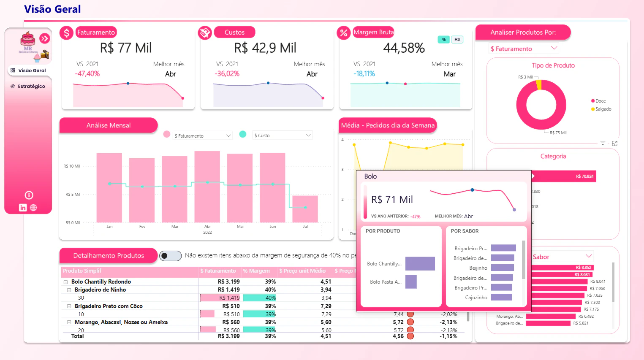This screenshot has height=360, width=644.
Task: Click the percent icon beside Margem Bruta
Action: pyautogui.click(x=343, y=32)
